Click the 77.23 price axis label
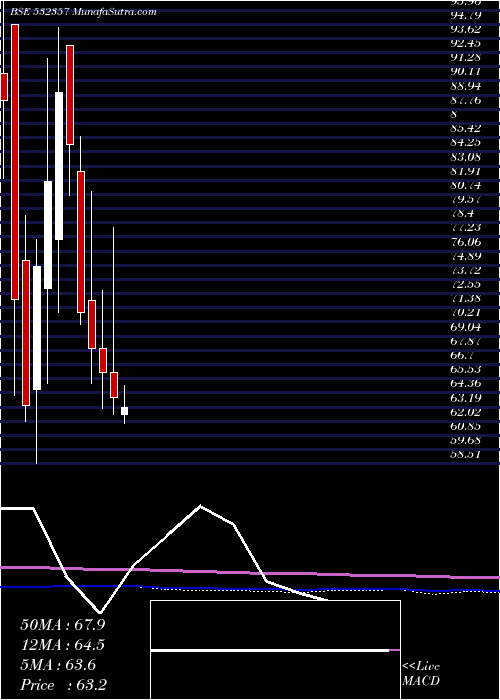The image size is (500, 700). pyautogui.click(x=465, y=228)
